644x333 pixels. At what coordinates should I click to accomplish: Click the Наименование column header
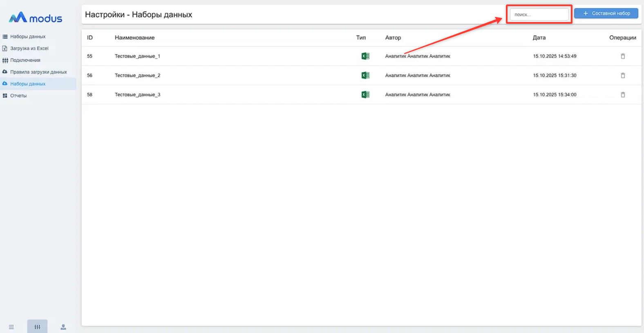pos(134,38)
